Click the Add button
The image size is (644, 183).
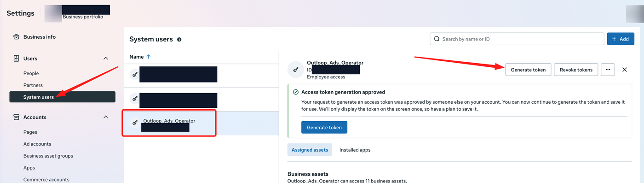coord(621,39)
